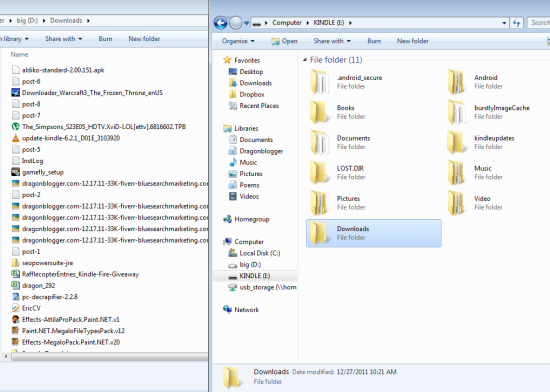Select Favorites star in navigation pane
This screenshot has width=550, height=392.
pos(227,60)
